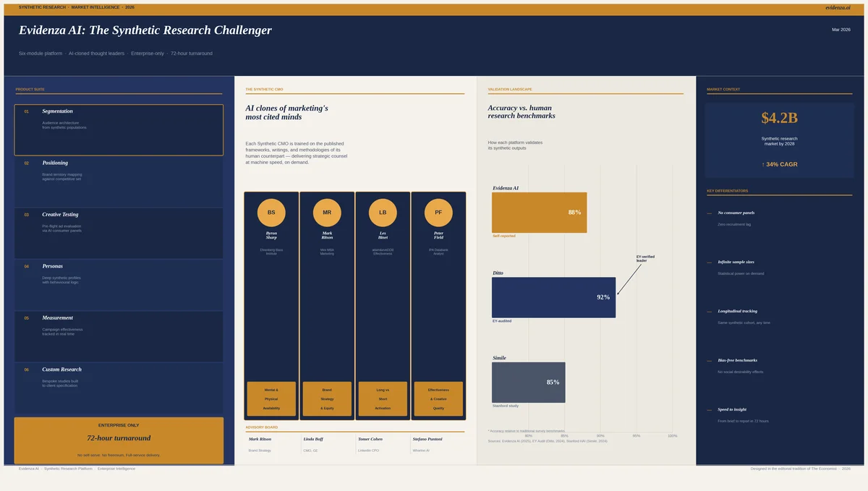The width and height of the screenshot is (868, 491).
Task: Click the 'EY-verified leader' annotation text
Action: (645, 258)
